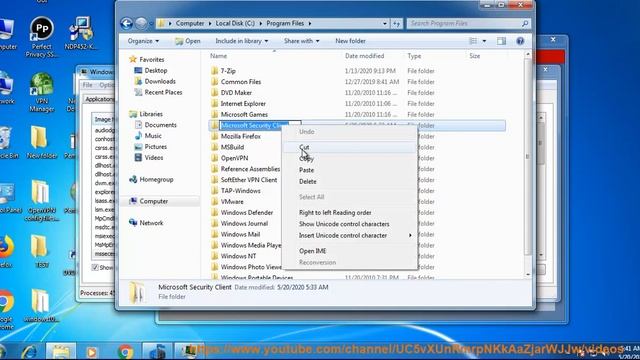Screen dimensions: 640x360
Task: Expand Insert Unicode control character submenu
Action: point(349,236)
